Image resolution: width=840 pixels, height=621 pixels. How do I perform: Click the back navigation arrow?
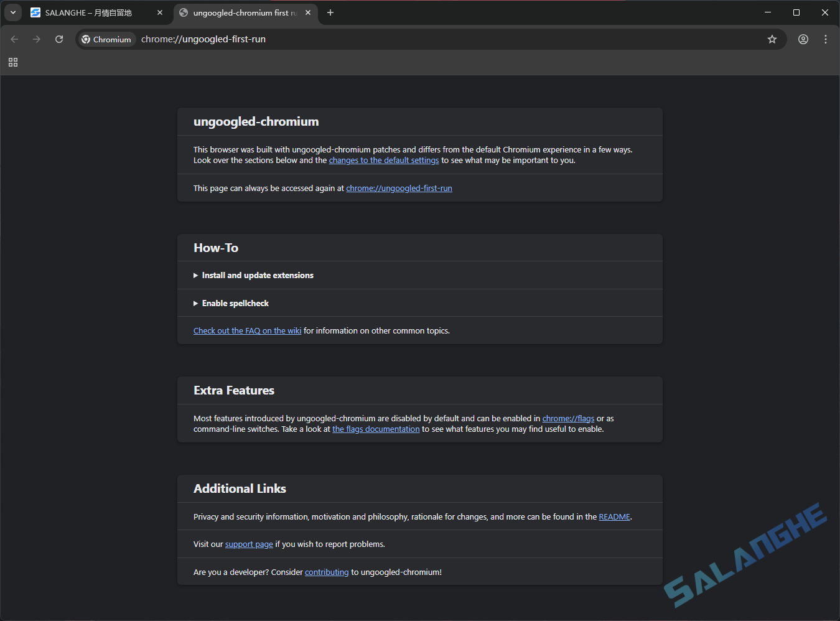[x=14, y=39]
